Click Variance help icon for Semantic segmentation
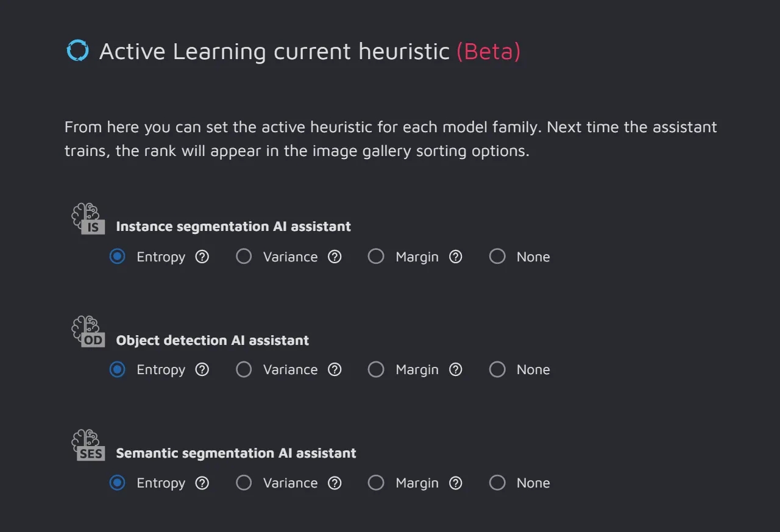 click(x=335, y=483)
